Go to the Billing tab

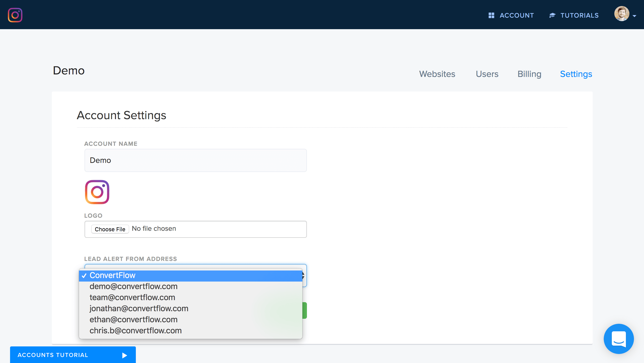coord(529,74)
